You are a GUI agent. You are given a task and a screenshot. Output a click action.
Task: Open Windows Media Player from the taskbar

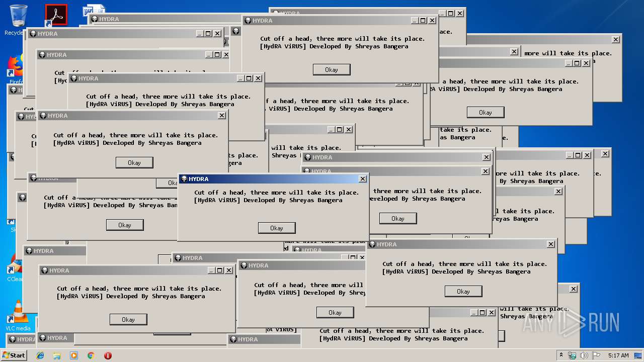(74, 355)
